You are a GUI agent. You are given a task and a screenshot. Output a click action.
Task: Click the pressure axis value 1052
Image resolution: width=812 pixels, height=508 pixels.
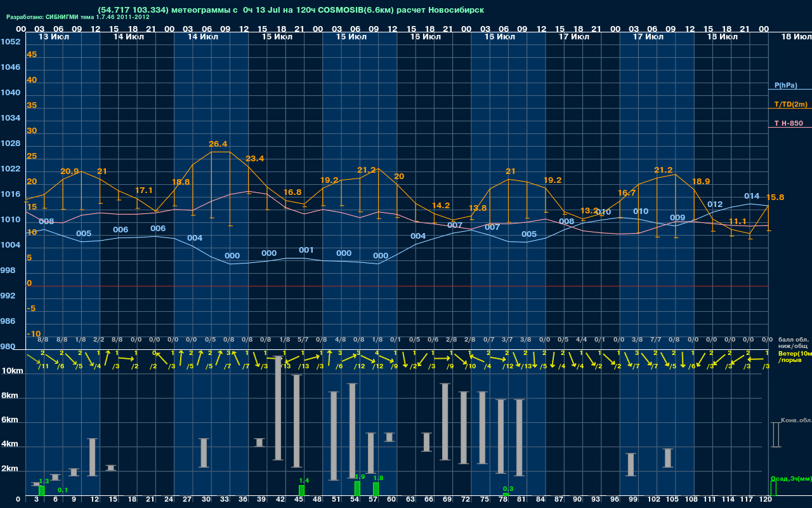(x=10, y=42)
